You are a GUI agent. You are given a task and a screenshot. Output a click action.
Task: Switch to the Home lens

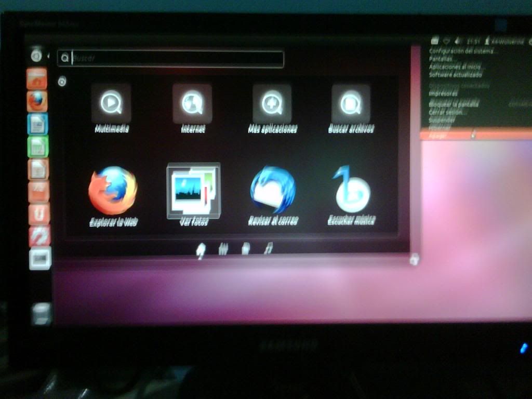[201, 250]
